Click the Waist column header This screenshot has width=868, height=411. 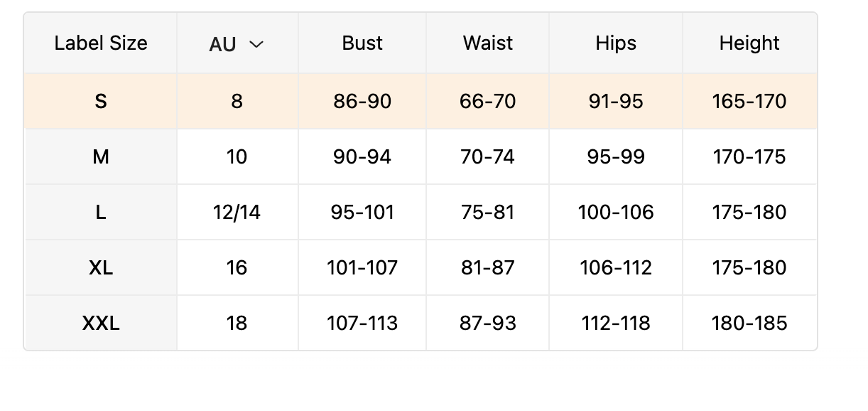point(488,43)
